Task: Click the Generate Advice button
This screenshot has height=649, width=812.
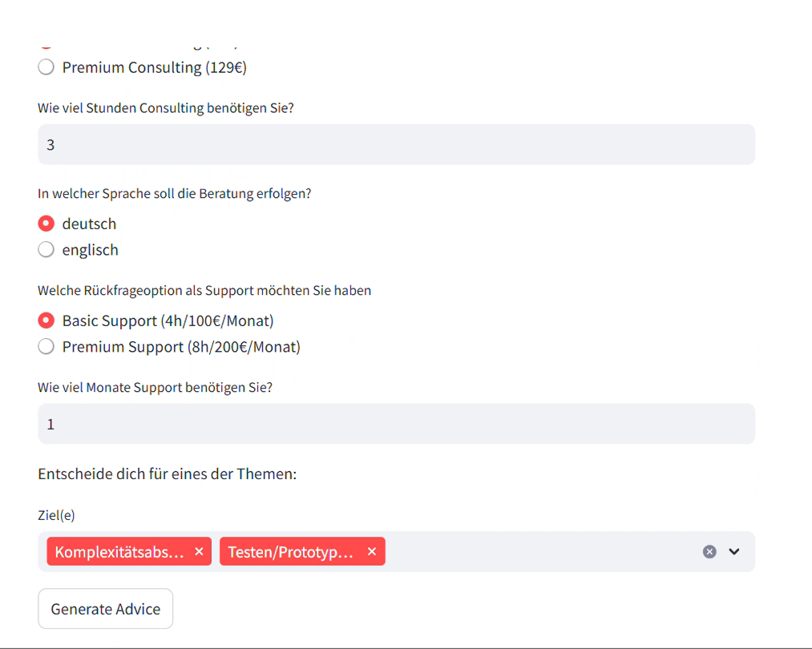Action: [x=106, y=609]
